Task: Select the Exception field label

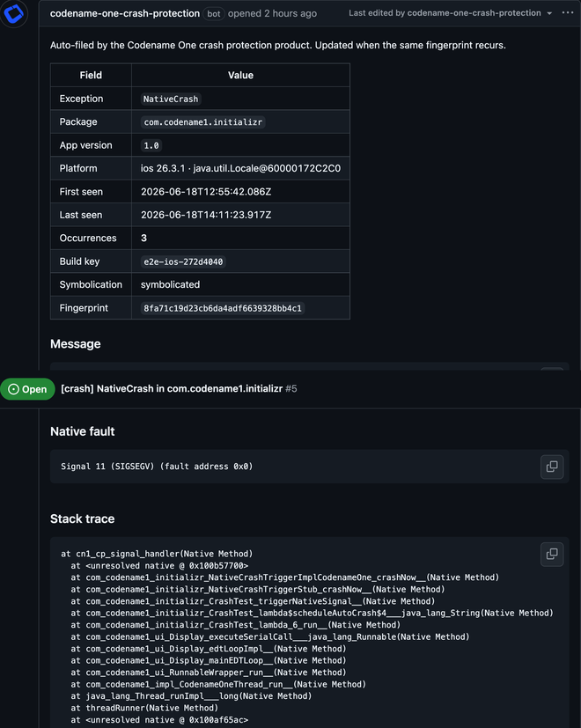Action: click(81, 99)
